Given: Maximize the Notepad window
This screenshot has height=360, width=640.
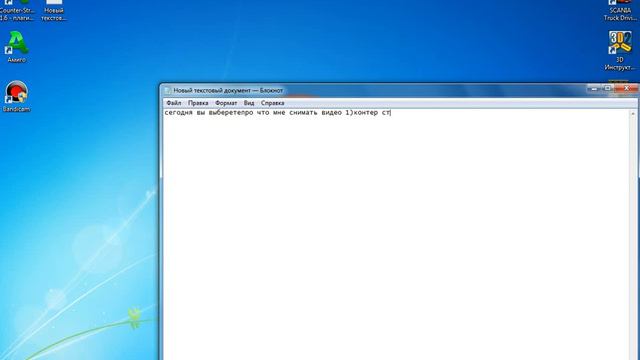Looking at the screenshot, I should coord(608,89).
